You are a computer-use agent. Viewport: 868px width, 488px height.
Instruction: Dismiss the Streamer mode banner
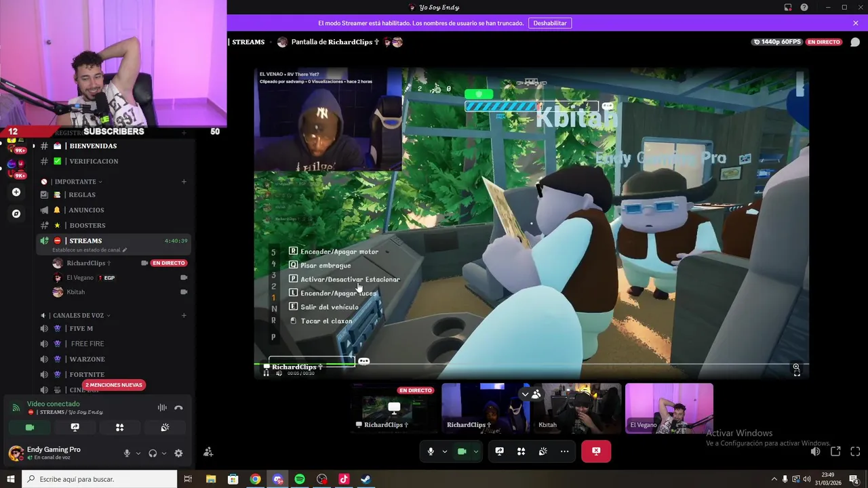[x=856, y=23]
